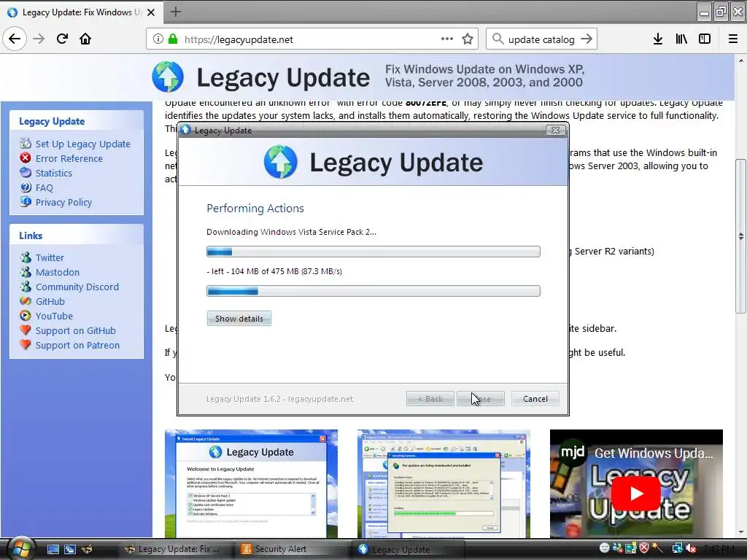This screenshot has height=560, width=747.
Task: Bookmark this page with the star icon
Action: coord(468,39)
